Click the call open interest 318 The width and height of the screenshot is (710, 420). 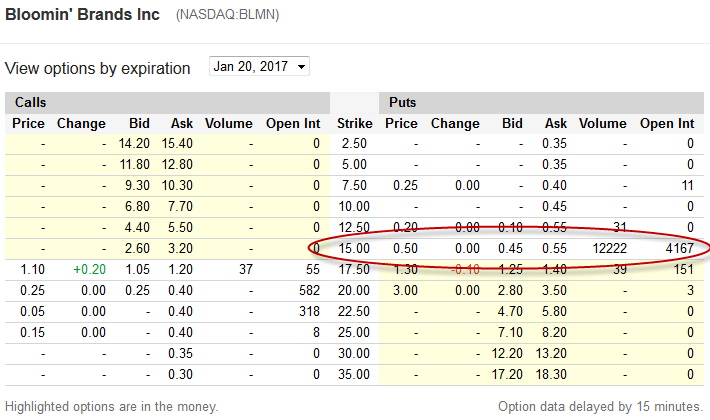pos(309,311)
